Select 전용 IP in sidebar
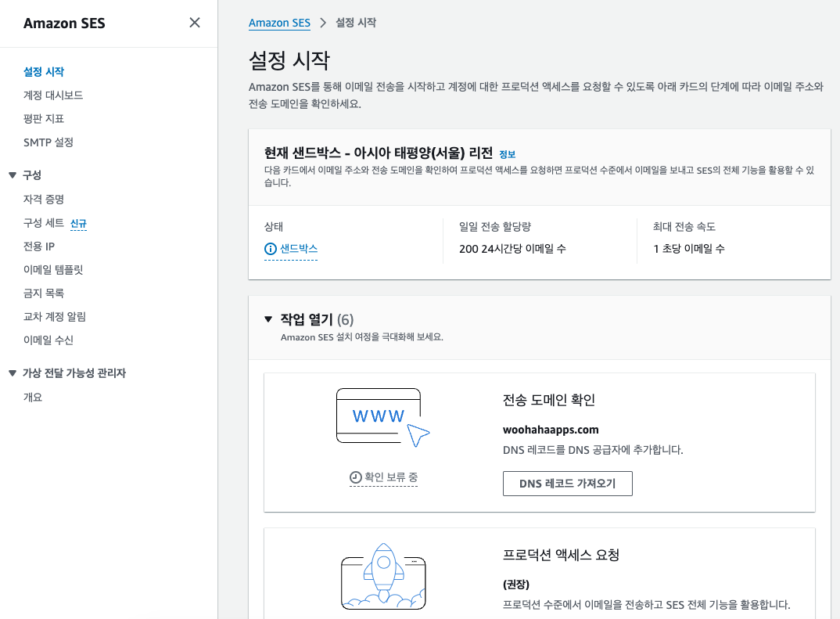 (x=38, y=247)
